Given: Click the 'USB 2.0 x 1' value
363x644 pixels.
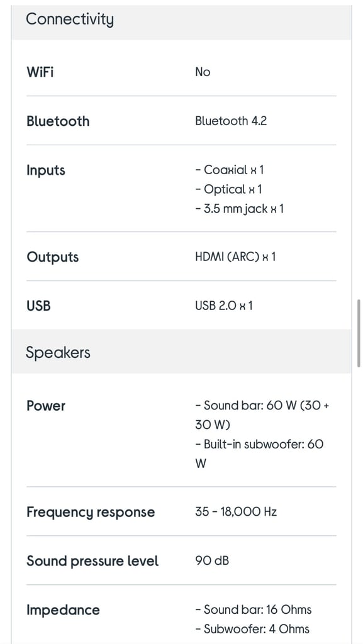Looking at the screenshot, I should (224, 306).
